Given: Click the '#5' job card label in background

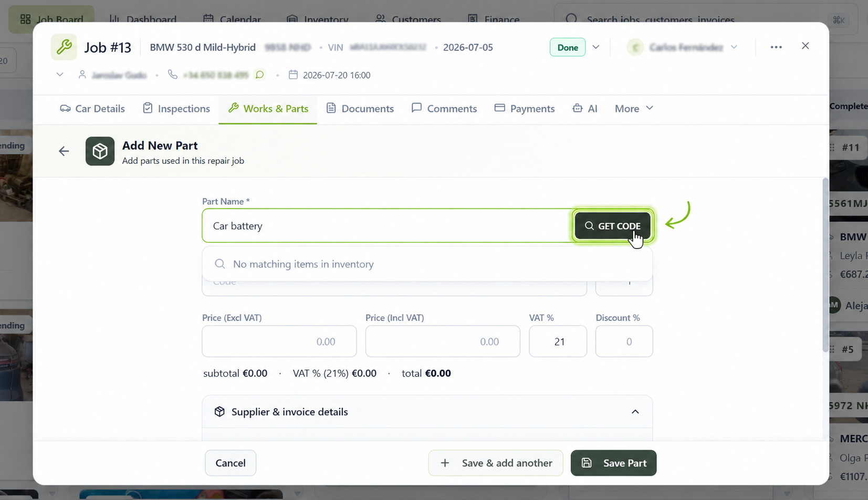Looking at the screenshot, I should pyautogui.click(x=848, y=349).
